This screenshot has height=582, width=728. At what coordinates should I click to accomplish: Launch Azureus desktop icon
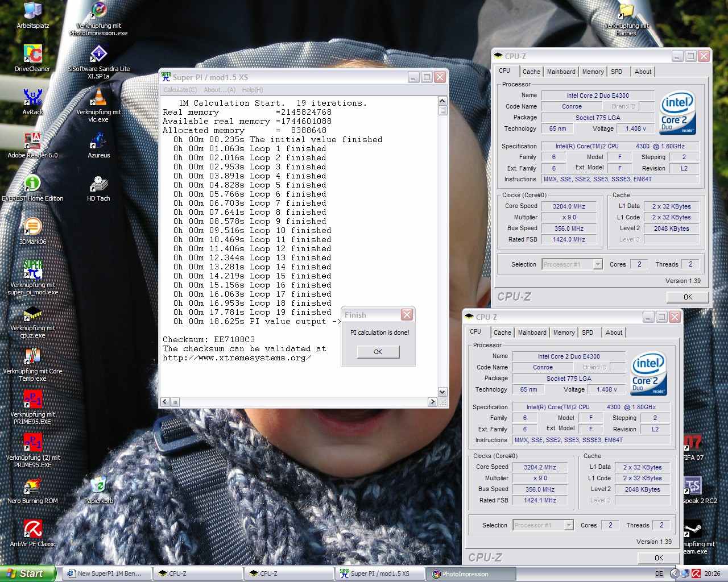point(98,145)
